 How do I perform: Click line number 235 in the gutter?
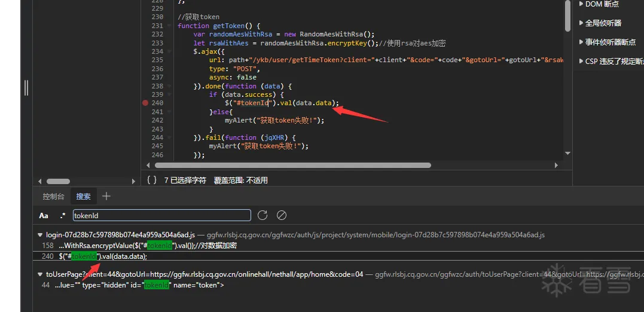tap(157, 60)
